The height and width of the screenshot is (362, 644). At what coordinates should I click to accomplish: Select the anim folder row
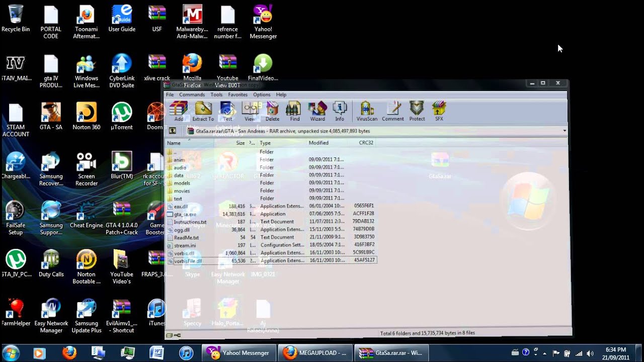pyautogui.click(x=271, y=159)
